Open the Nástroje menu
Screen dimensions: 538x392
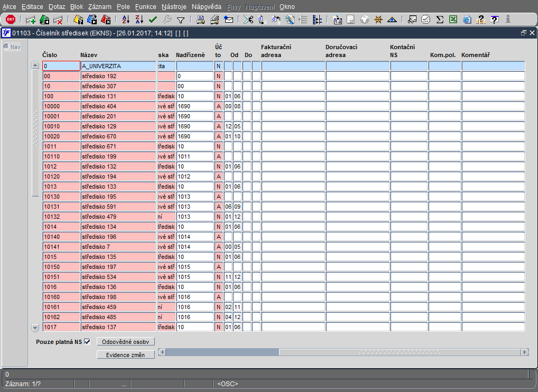[x=174, y=7]
